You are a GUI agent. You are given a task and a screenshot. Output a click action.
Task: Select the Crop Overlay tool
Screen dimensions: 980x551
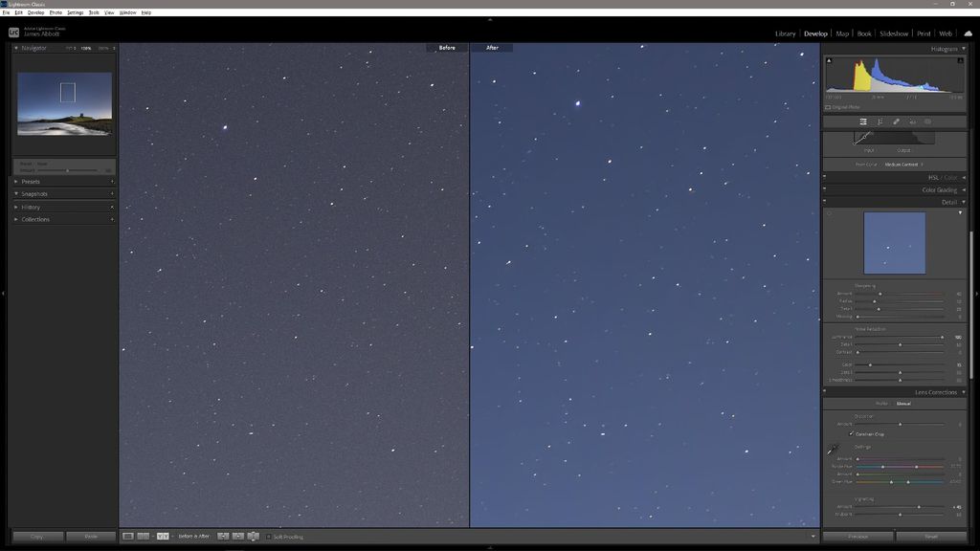click(x=863, y=121)
